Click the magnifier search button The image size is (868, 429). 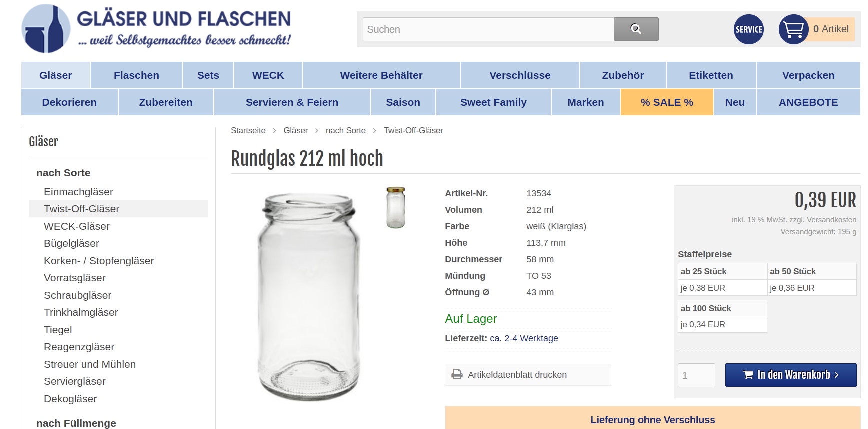[636, 29]
